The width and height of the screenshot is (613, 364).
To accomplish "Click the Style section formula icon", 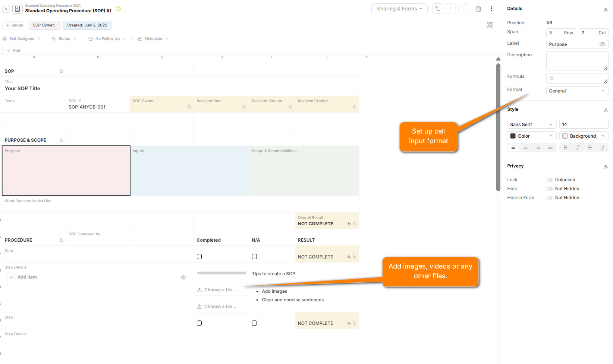I will point(606,110).
